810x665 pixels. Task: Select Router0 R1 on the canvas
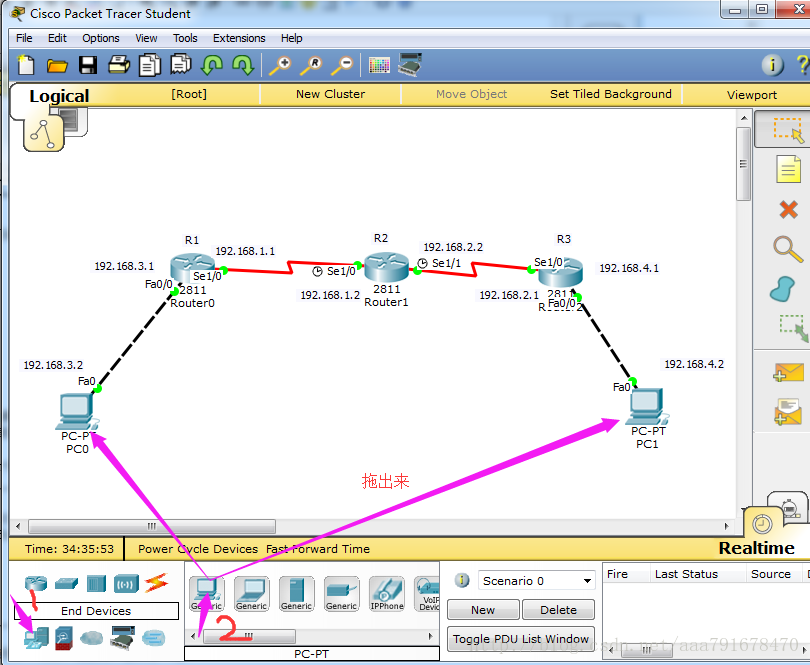coord(192,267)
